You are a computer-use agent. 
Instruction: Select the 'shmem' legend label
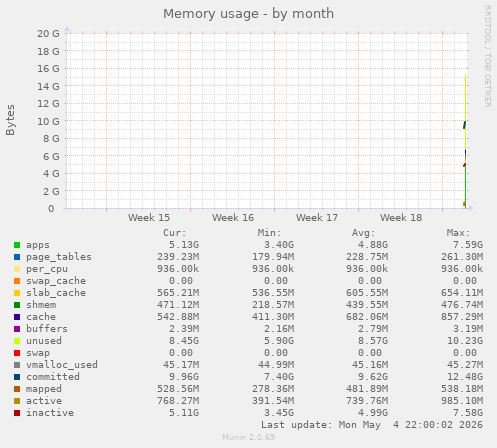point(41,305)
